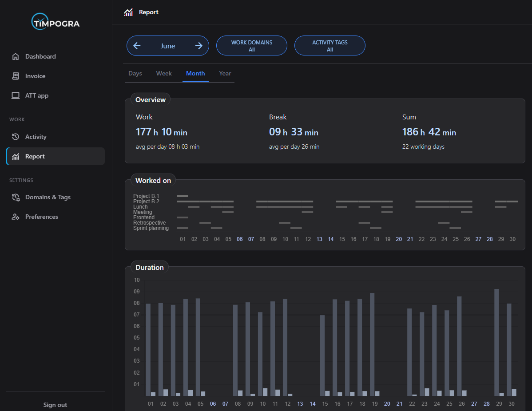Click the ATT app laptop icon
Screen dimensions: 532x411
pos(16,95)
